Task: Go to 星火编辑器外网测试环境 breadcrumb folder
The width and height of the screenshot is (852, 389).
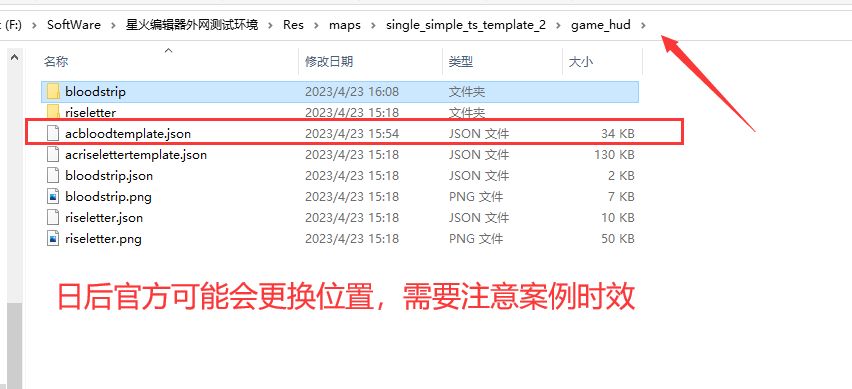Action: 192,25
